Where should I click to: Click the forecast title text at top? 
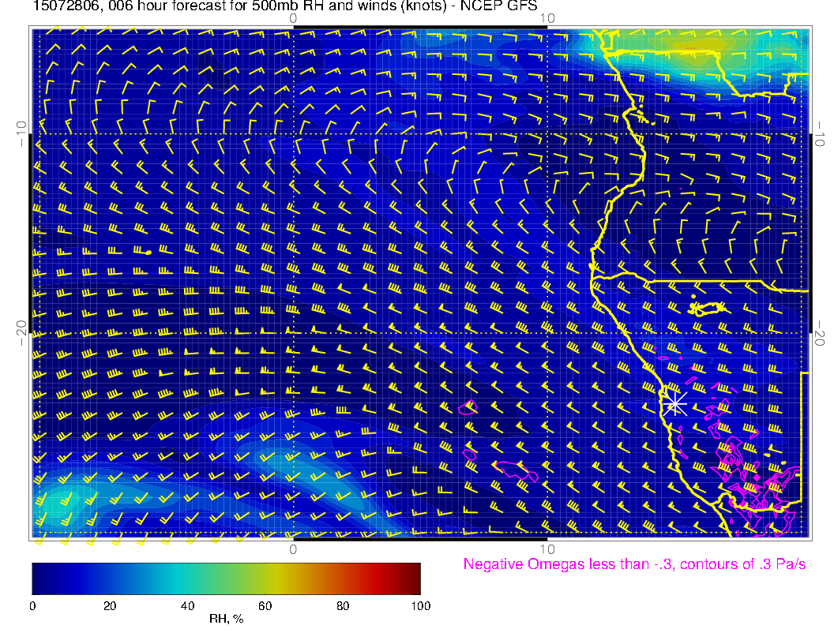click(x=285, y=6)
